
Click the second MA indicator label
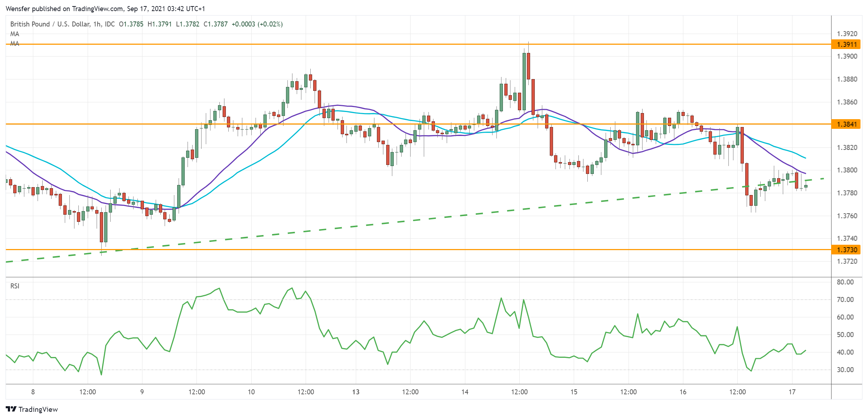point(15,43)
